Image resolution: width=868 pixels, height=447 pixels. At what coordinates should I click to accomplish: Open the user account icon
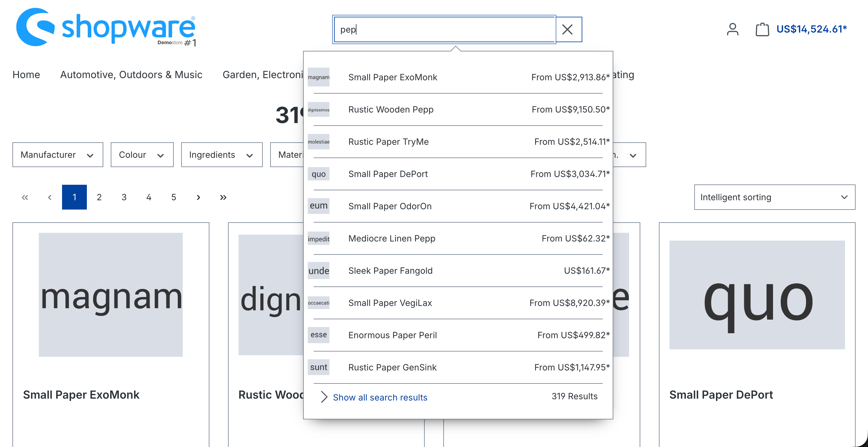(732, 29)
